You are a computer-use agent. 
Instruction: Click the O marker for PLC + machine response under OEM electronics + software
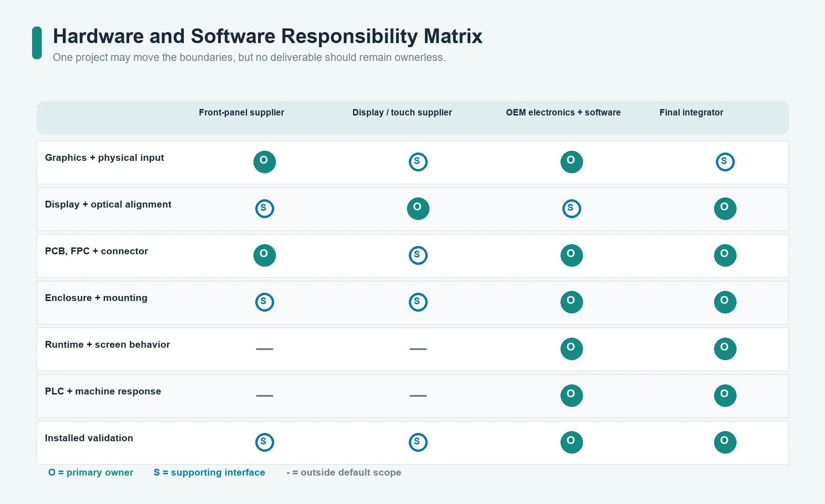point(572,395)
